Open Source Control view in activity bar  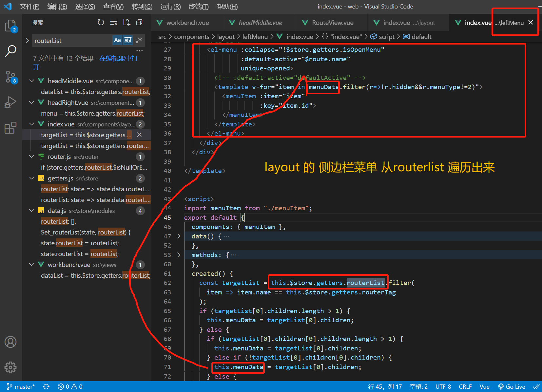click(x=10, y=77)
